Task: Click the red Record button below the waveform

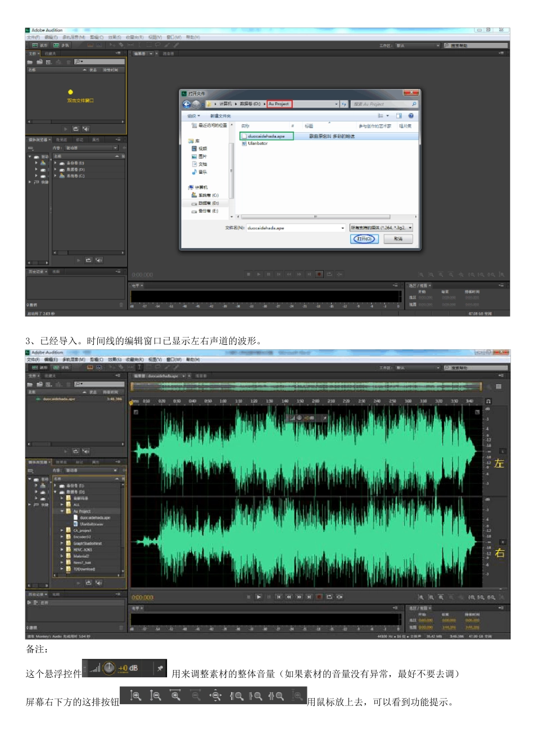Action: 319,597
